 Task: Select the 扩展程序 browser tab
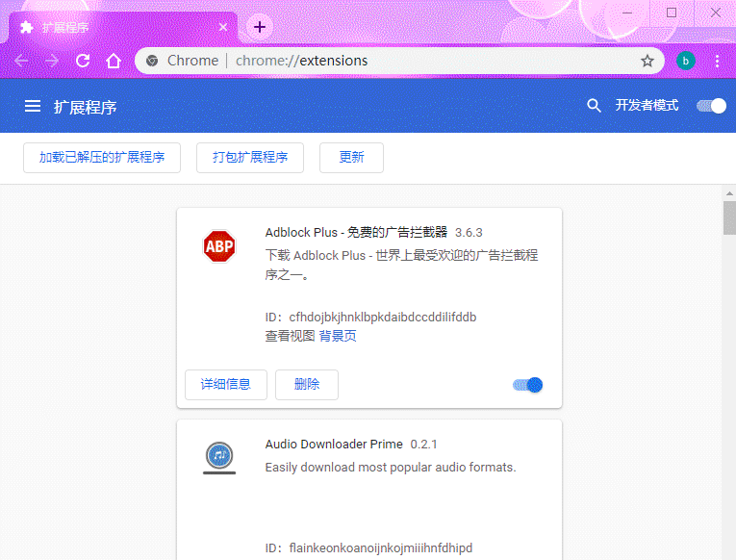click(123, 27)
